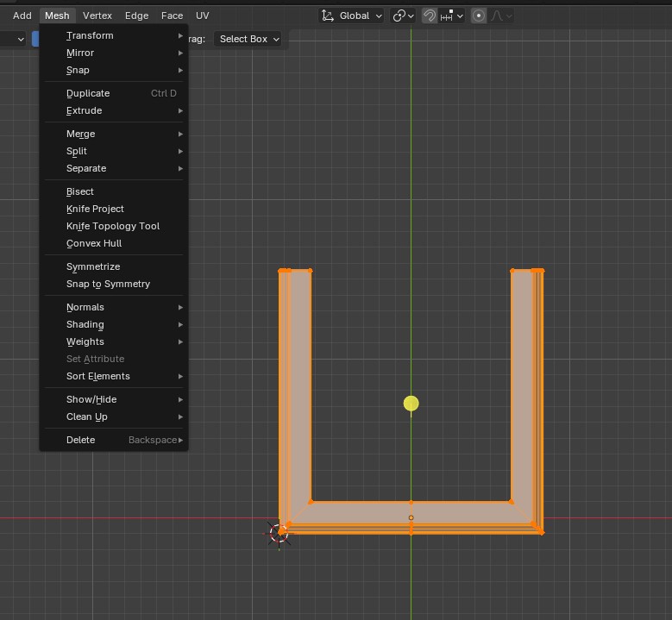Screen dimensions: 672x620
Task: Open the Edge menu
Action: click(136, 16)
